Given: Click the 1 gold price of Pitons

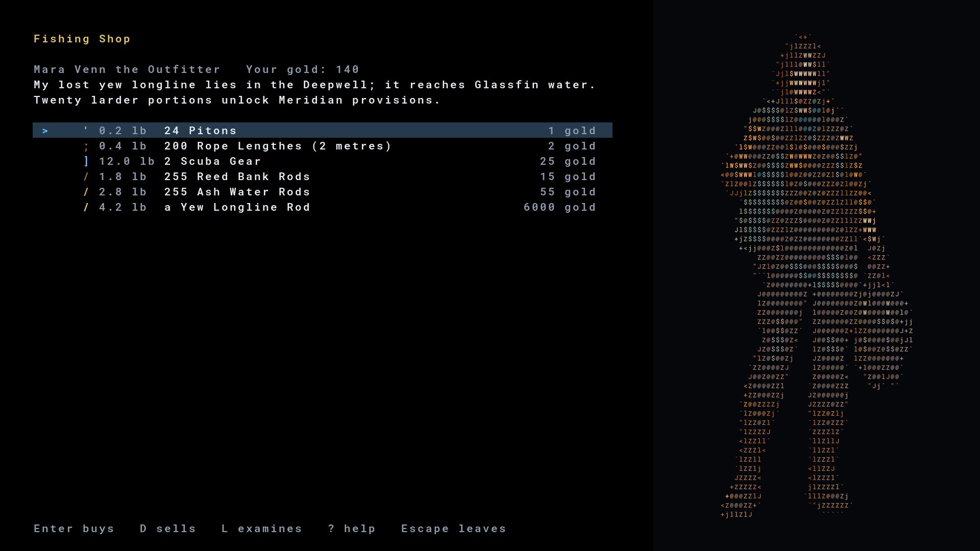Looking at the screenshot, I should click(x=572, y=131).
